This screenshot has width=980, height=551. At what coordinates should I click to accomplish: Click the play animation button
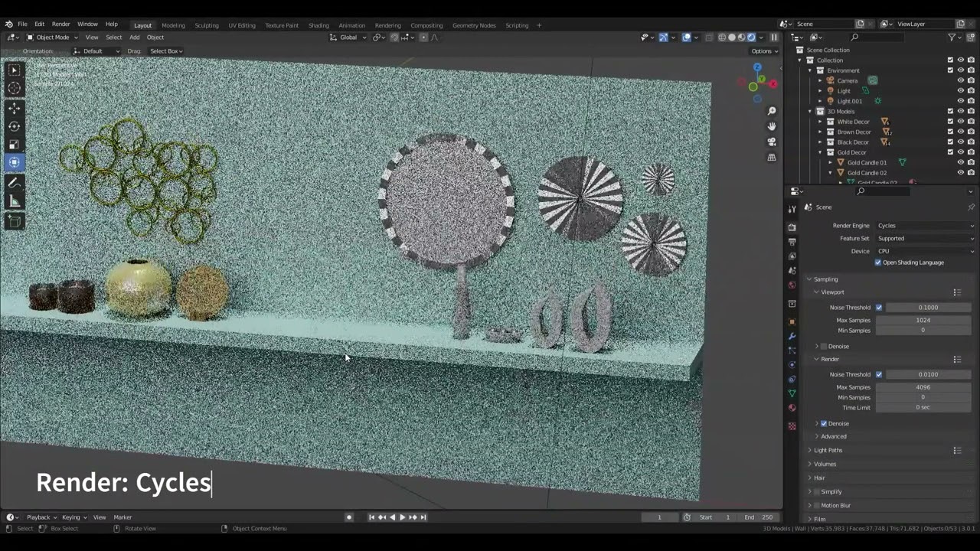(x=402, y=517)
